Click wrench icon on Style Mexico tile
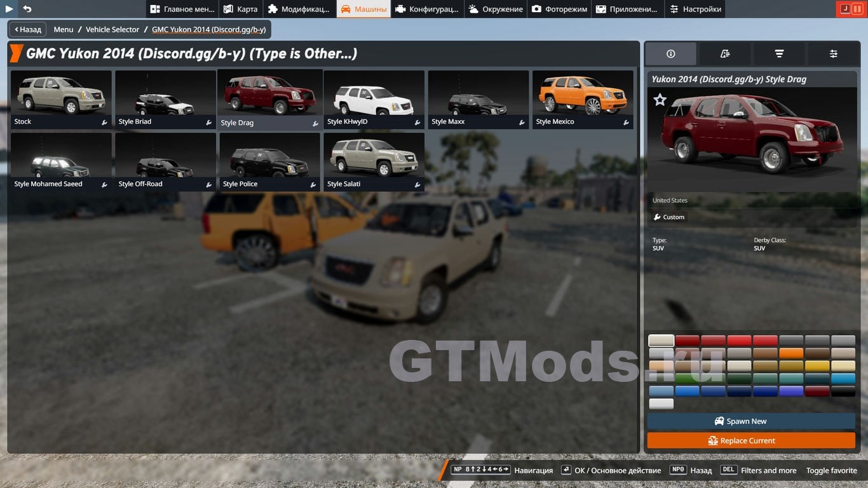The image size is (868, 488). (626, 123)
